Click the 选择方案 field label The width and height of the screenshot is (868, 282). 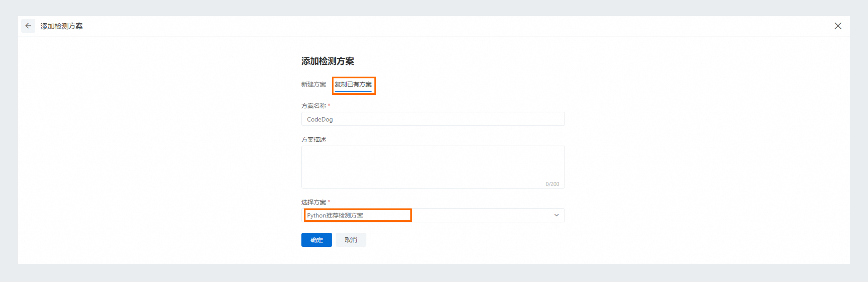point(314,202)
